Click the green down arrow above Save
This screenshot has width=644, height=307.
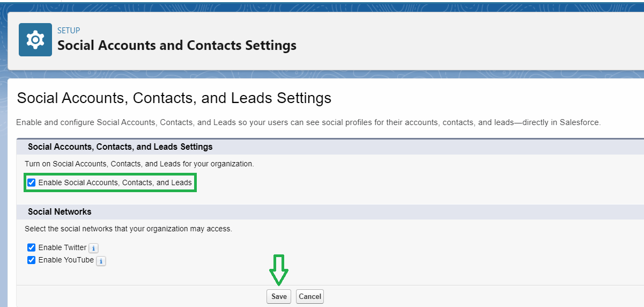(x=278, y=270)
